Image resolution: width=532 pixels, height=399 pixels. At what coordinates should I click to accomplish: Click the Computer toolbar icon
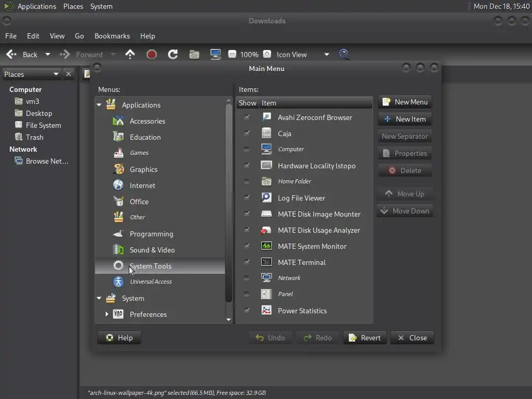point(216,54)
